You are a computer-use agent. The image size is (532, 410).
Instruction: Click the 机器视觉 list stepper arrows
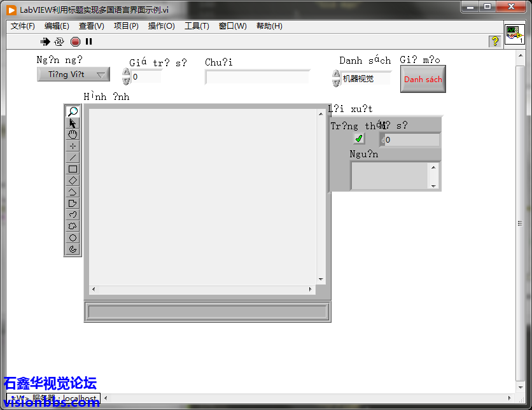[336, 78]
